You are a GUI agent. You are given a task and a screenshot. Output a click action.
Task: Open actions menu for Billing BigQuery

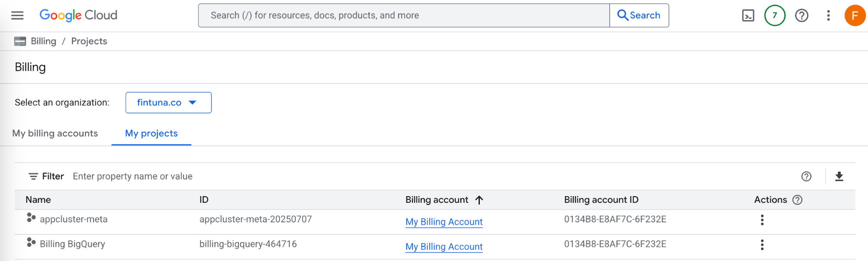762,245
